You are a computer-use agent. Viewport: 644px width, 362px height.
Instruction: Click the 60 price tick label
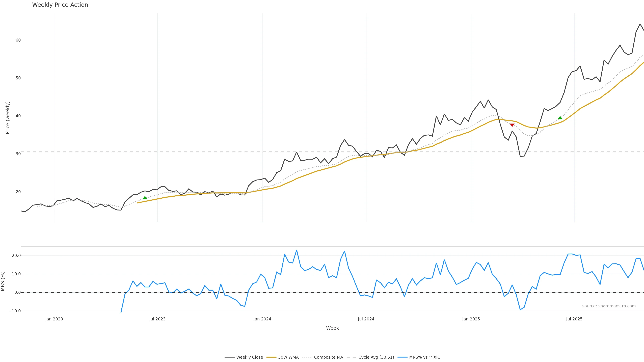click(18, 40)
